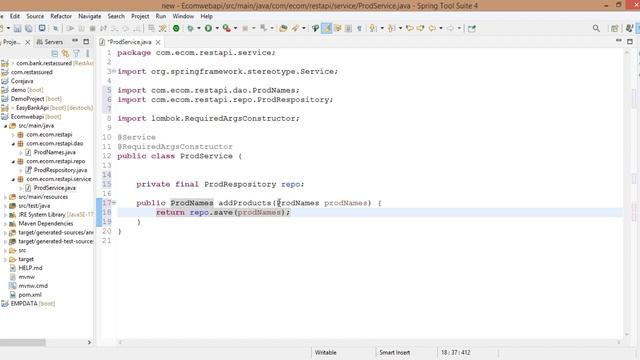Image resolution: width=640 pixels, height=360 pixels.
Task: Click the Last Edit Location icon
Action: pos(409,28)
